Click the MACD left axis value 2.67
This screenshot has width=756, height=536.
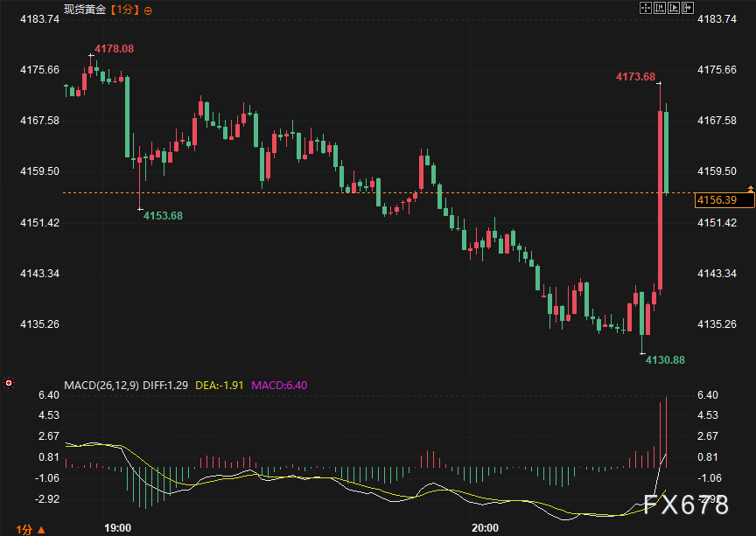(x=49, y=435)
